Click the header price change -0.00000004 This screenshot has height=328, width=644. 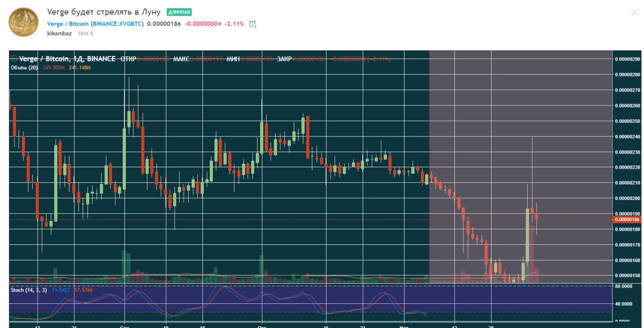(203, 24)
